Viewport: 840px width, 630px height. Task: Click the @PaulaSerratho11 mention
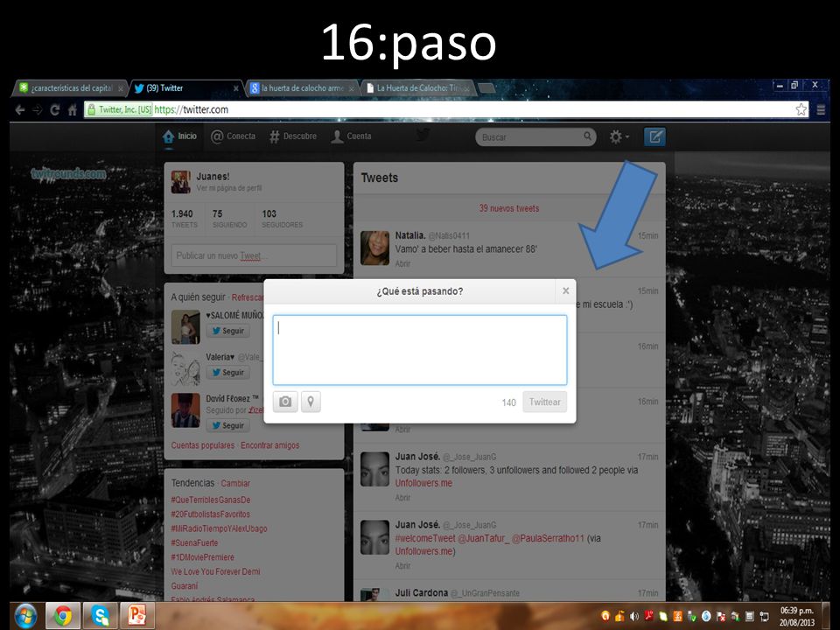click(x=548, y=538)
